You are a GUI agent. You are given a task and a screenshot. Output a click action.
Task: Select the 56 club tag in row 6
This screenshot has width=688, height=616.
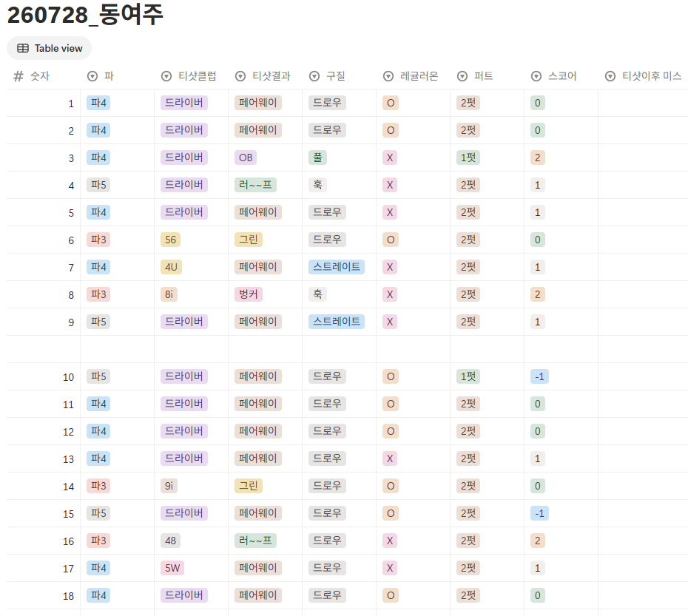pyautogui.click(x=171, y=240)
